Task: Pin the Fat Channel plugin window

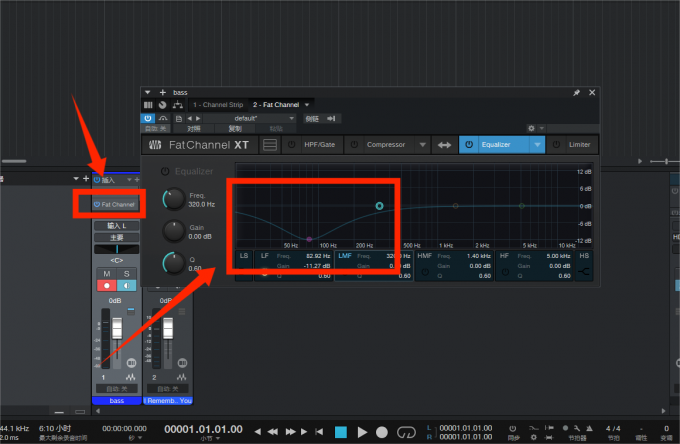Action: tap(576, 92)
